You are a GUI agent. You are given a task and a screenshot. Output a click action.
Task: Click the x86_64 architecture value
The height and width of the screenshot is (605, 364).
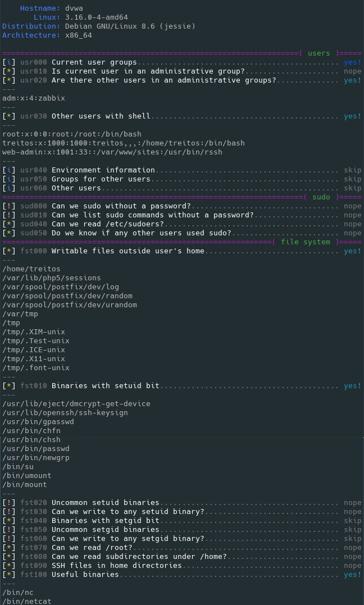[x=79, y=35]
